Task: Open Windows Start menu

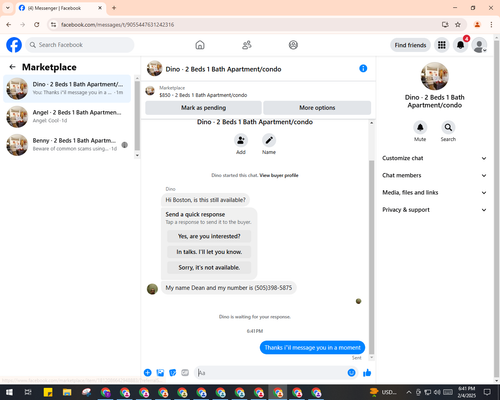Action: (9, 392)
